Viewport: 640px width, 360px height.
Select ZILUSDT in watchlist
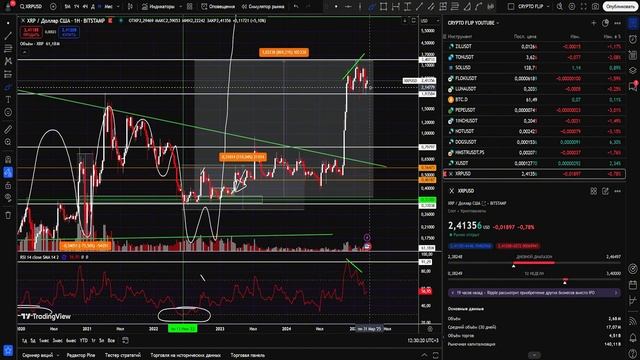pos(534,47)
